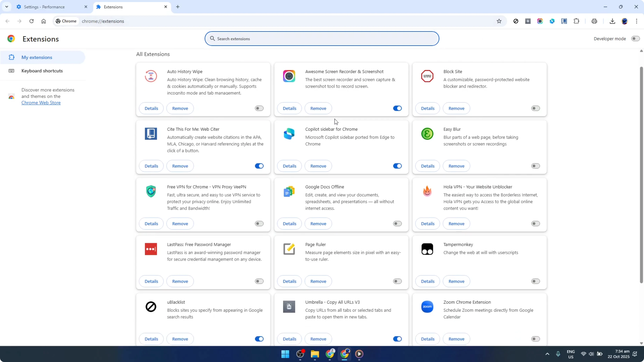Select My extensions in the sidebar
The image size is (644, 362).
coord(43,58)
